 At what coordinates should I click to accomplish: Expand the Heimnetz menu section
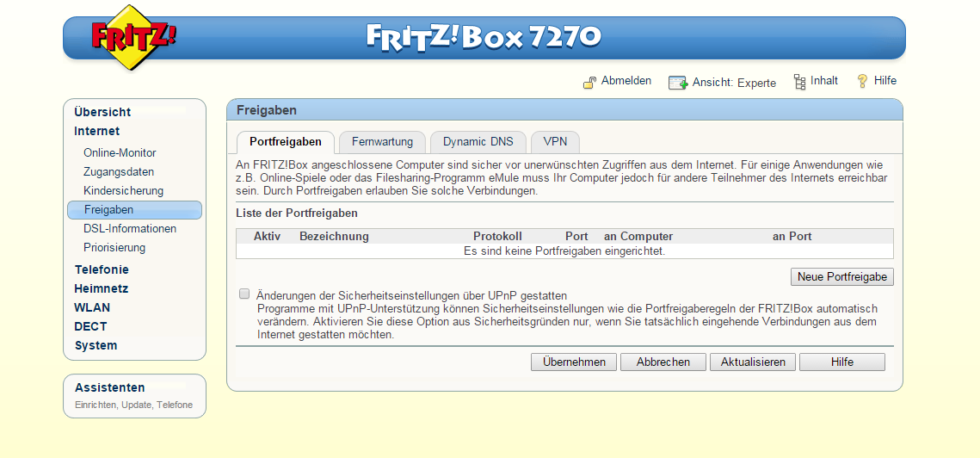tap(102, 288)
